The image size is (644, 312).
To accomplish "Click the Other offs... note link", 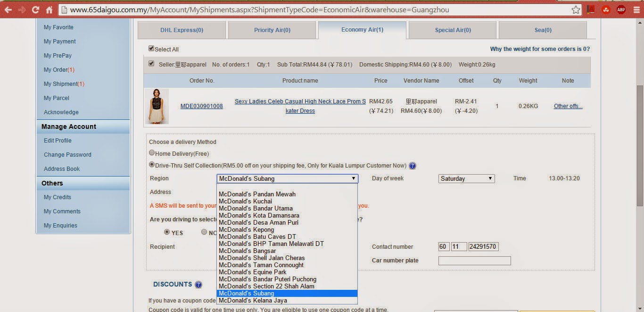I will pyautogui.click(x=568, y=106).
